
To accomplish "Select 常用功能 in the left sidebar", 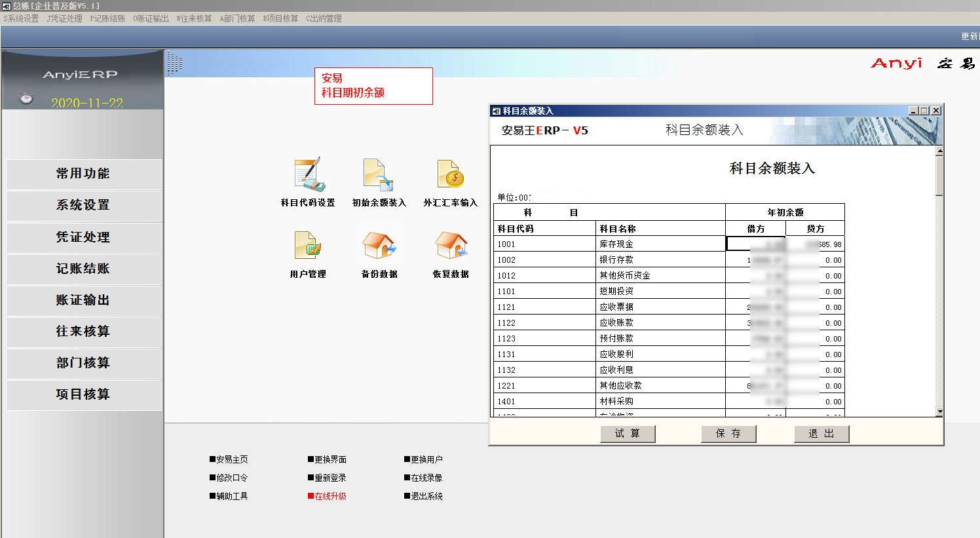I will click(x=83, y=174).
